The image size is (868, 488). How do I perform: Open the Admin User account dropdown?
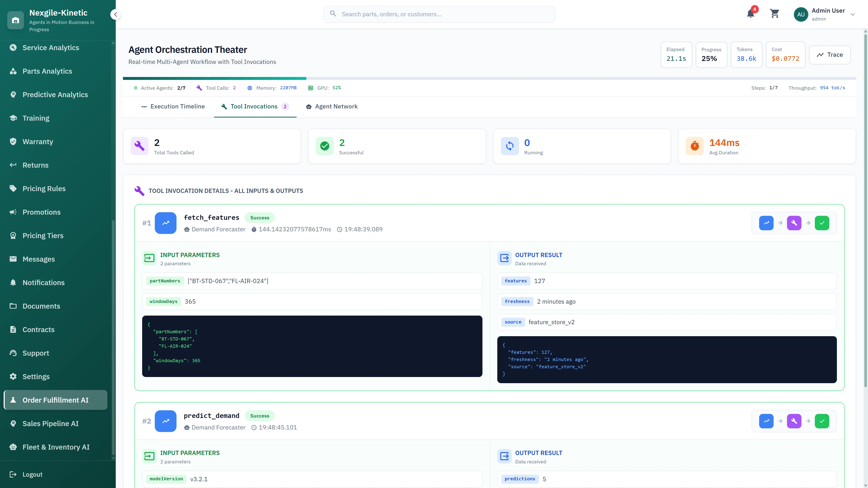coord(826,14)
